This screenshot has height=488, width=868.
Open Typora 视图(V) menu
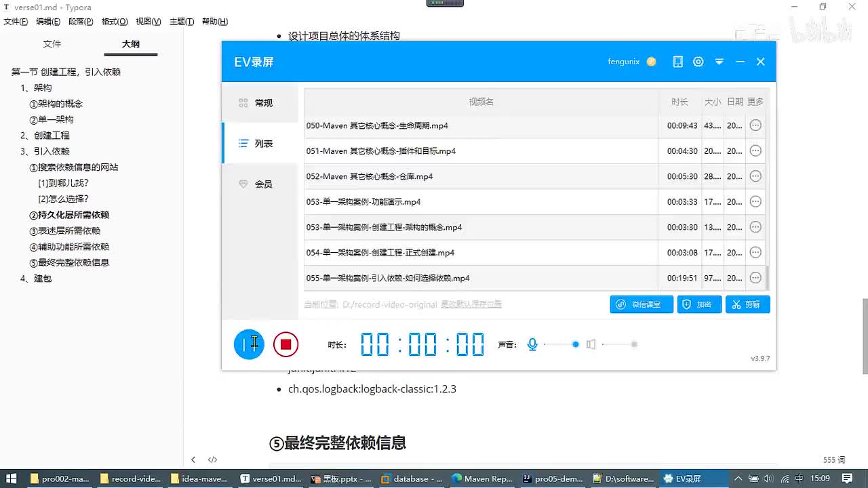[148, 22]
